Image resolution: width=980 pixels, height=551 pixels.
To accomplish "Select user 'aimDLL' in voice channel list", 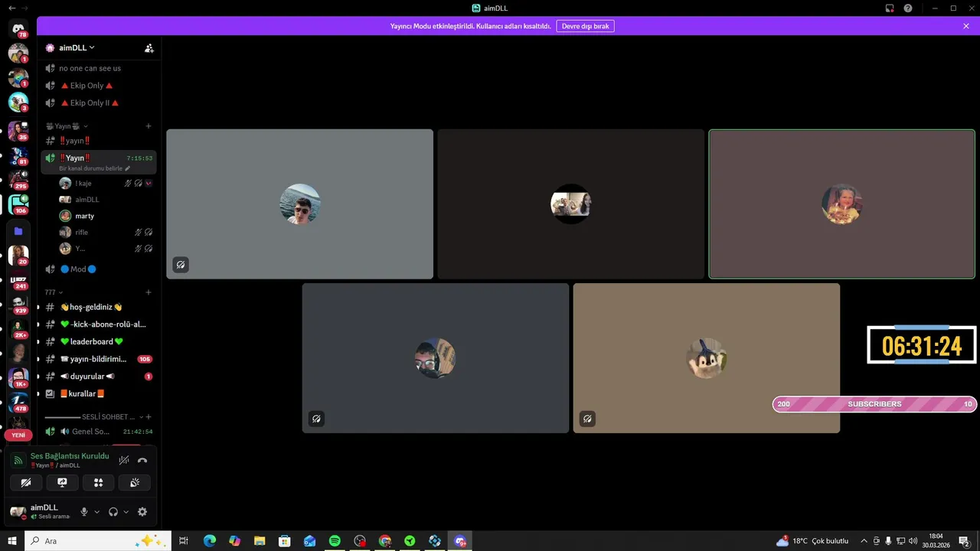I will [106, 200].
